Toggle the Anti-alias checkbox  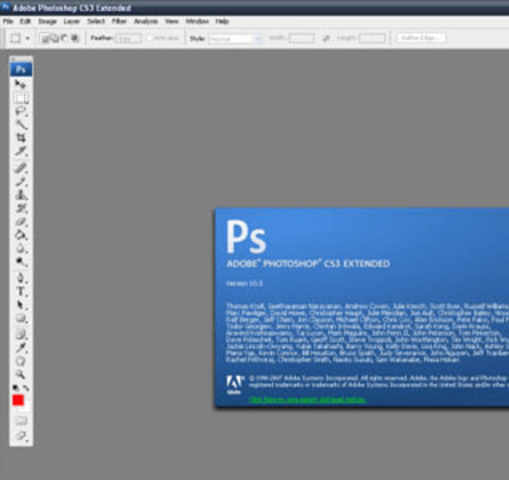pos(149,38)
